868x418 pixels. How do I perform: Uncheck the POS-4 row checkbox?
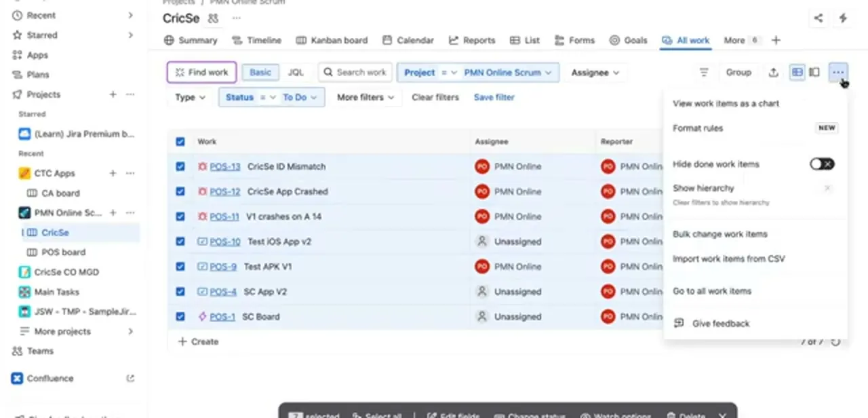[x=180, y=292]
